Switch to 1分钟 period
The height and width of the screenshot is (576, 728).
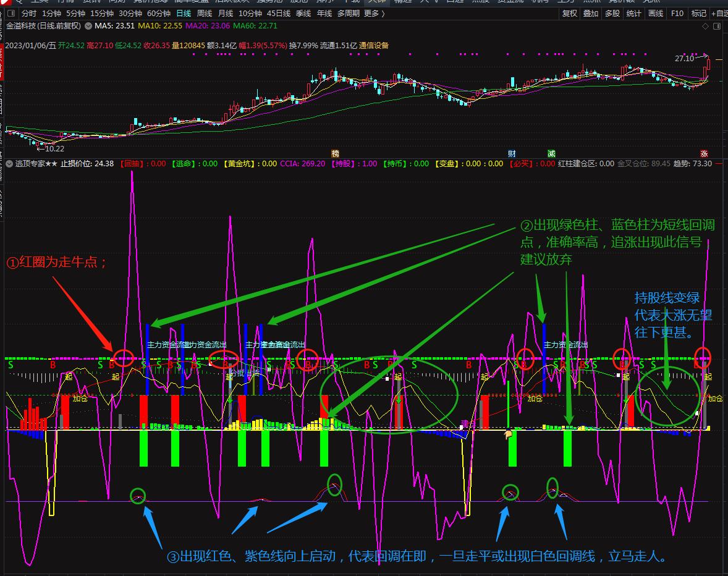coord(51,14)
